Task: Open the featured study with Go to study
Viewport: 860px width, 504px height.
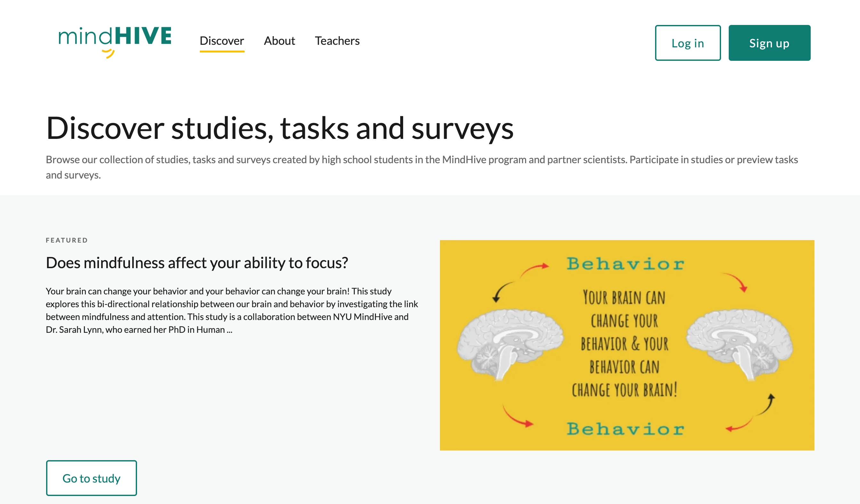Action: point(92,478)
